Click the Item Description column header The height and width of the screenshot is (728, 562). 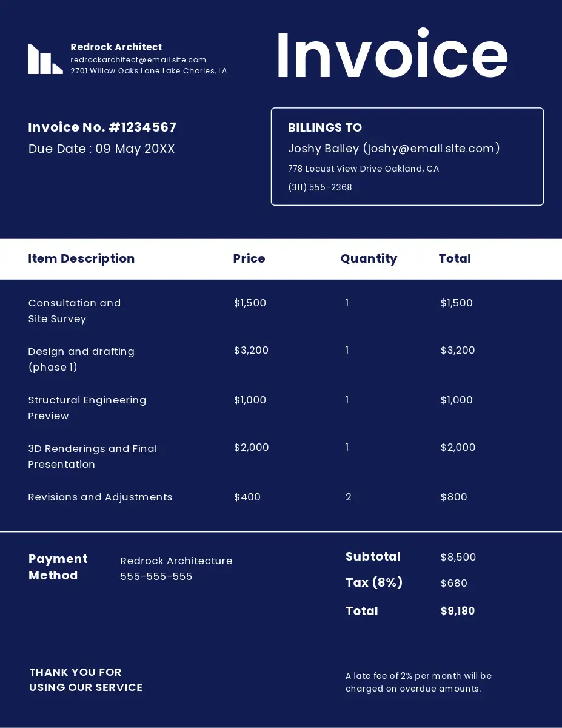81,258
